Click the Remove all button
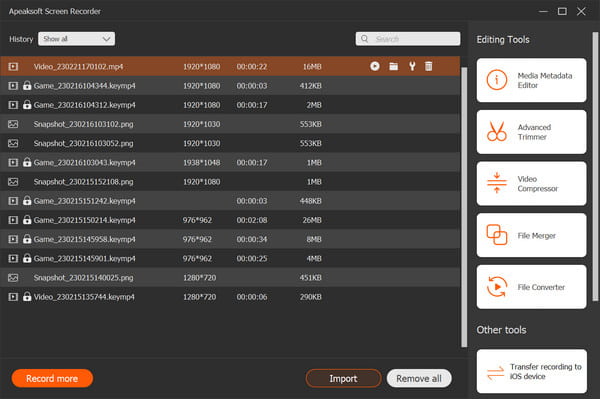The width and height of the screenshot is (600, 399). [419, 378]
